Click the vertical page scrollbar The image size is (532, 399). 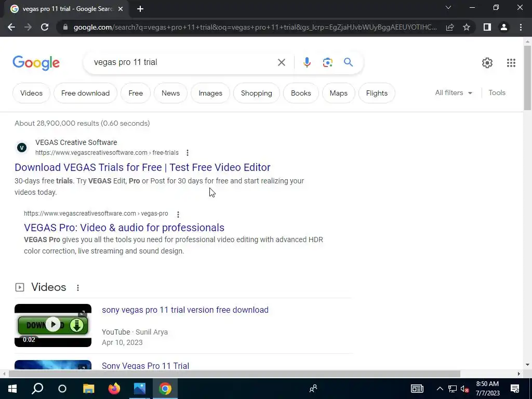527,78
